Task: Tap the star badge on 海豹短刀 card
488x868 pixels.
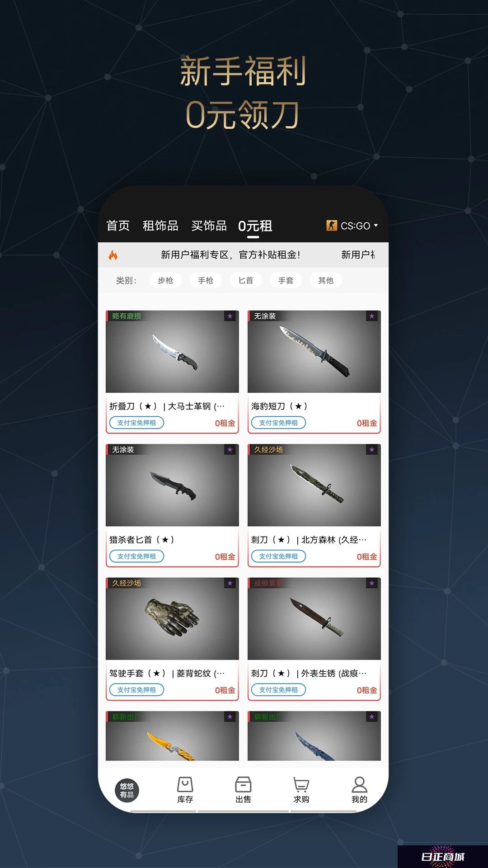Action: (372, 316)
